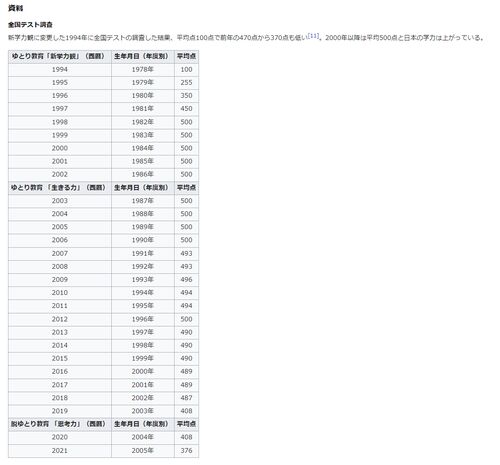
Task: Select the 全国テスト調査 subheading
Action: [30, 25]
